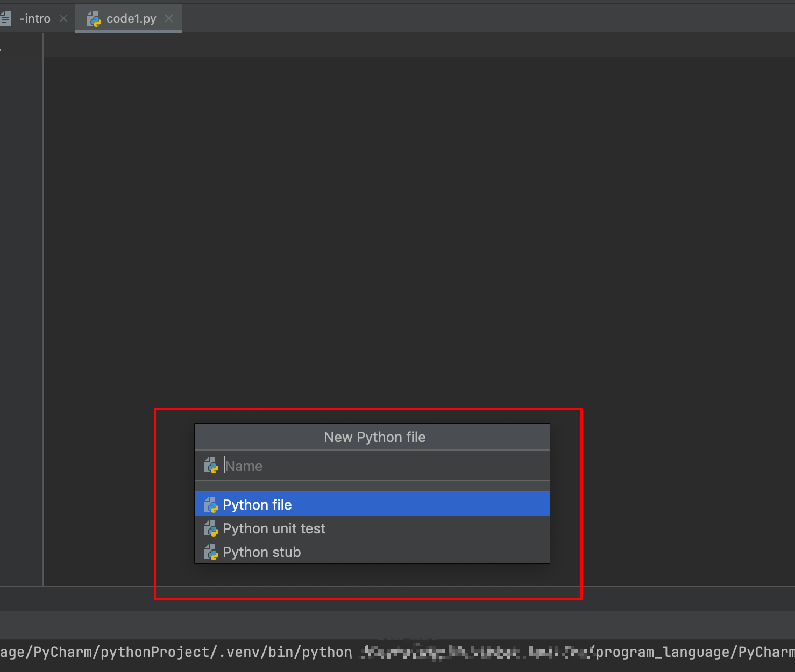This screenshot has width=795, height=672.
Task: Close the code1.py tab
Action: pos(169,18)
